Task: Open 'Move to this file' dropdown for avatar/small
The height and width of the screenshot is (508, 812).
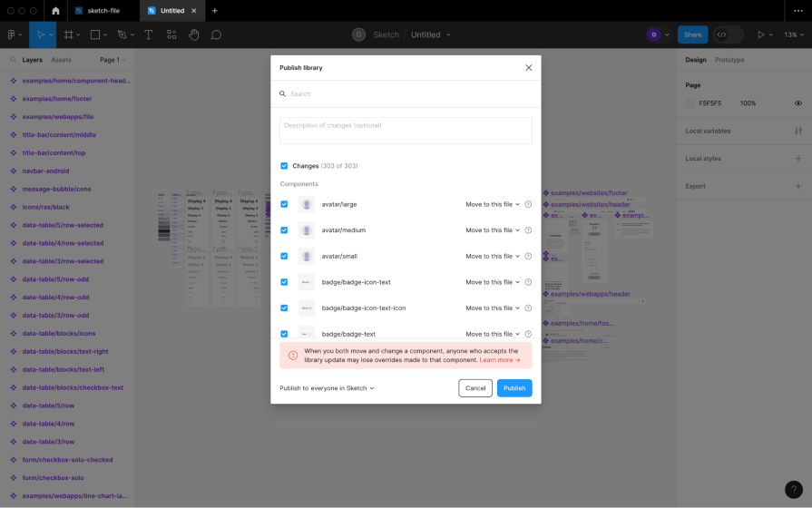Action: point(493,256)
